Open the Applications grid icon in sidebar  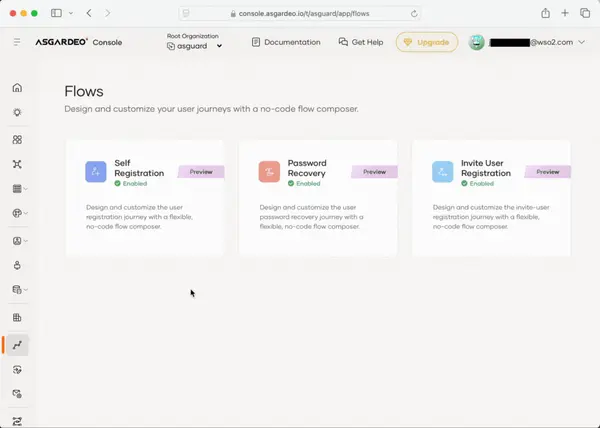pyautogui.click(x=17, y=139)
